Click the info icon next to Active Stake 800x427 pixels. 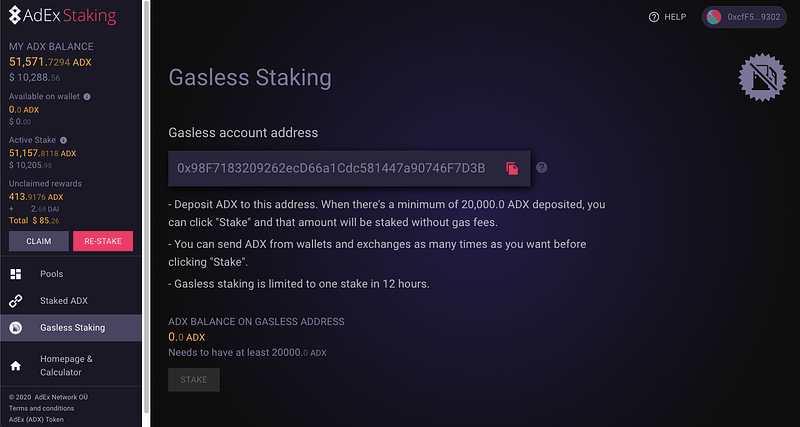point(64,141)
